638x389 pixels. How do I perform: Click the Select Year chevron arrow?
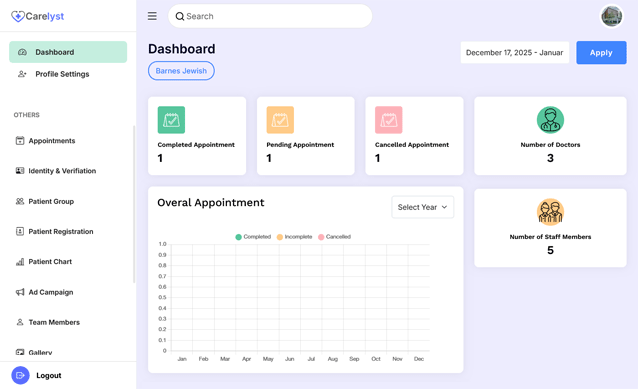[x=444, y=207]
